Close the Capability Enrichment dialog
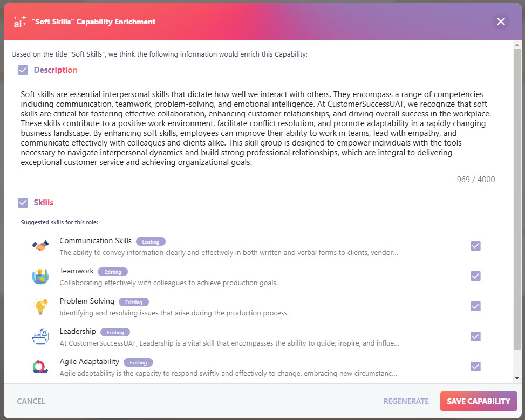This screenshot has height=420, width=525. (x=501, y=22)
